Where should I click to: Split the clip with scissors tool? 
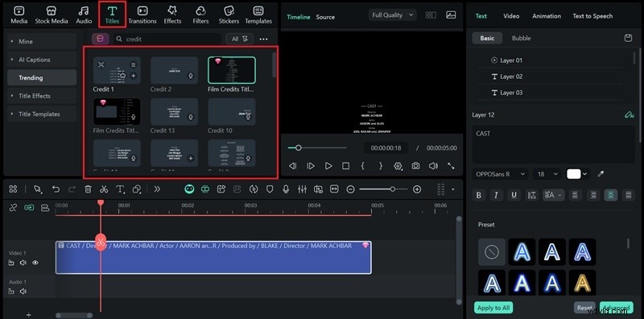[104, 189]
